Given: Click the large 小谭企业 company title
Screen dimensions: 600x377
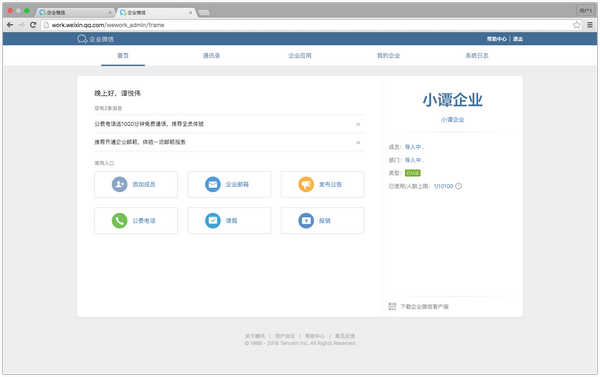Looking at the screenshot, I should pyautogui.click(x=452, y=100).
